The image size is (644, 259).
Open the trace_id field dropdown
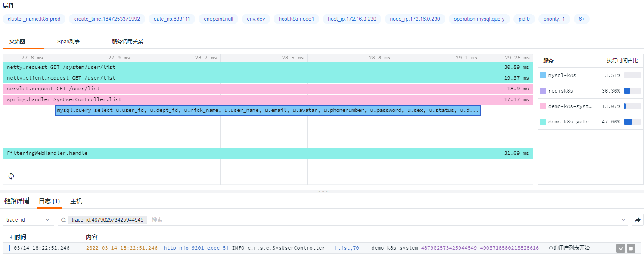point(28,220)
